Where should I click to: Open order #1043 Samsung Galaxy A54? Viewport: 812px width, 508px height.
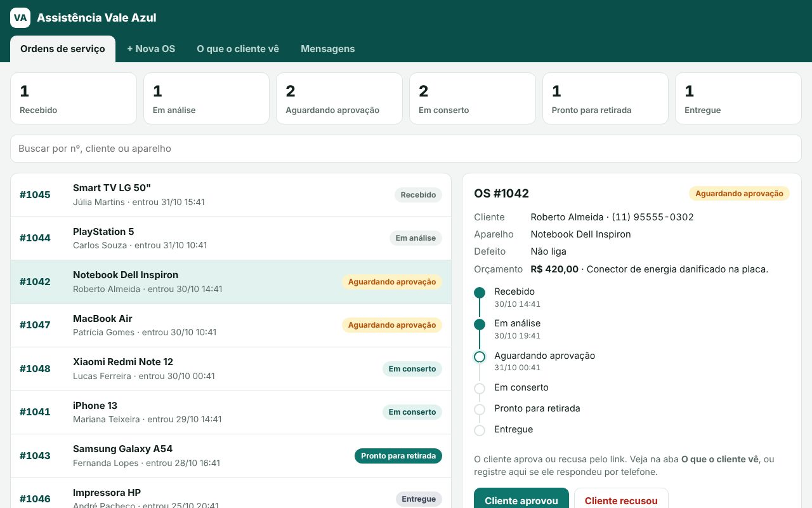pyautogui.click(x=231, y=456)
